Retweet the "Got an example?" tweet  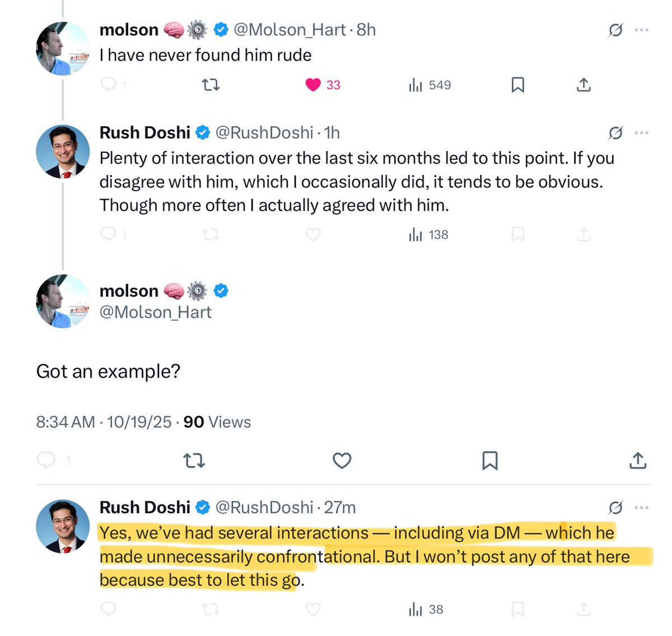tap(194, 461)
